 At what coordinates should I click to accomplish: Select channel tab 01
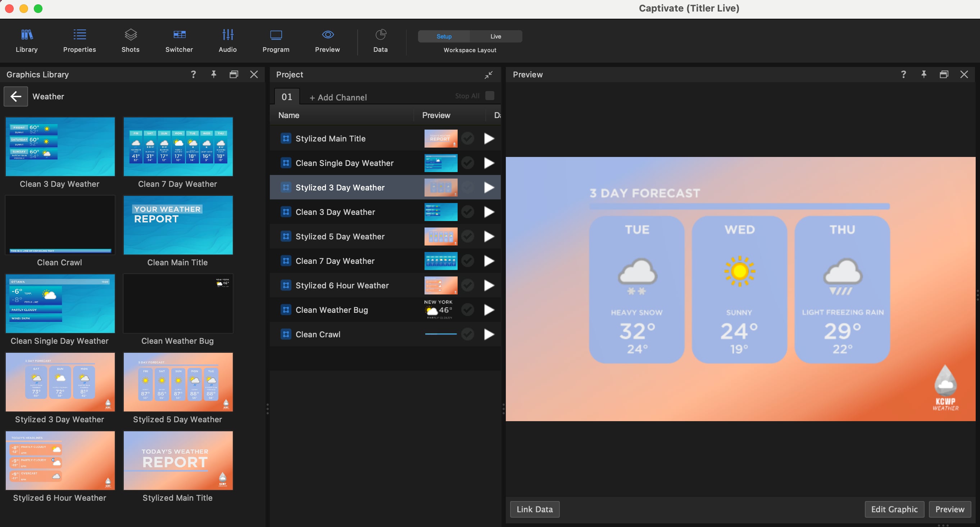click(287, 97)
